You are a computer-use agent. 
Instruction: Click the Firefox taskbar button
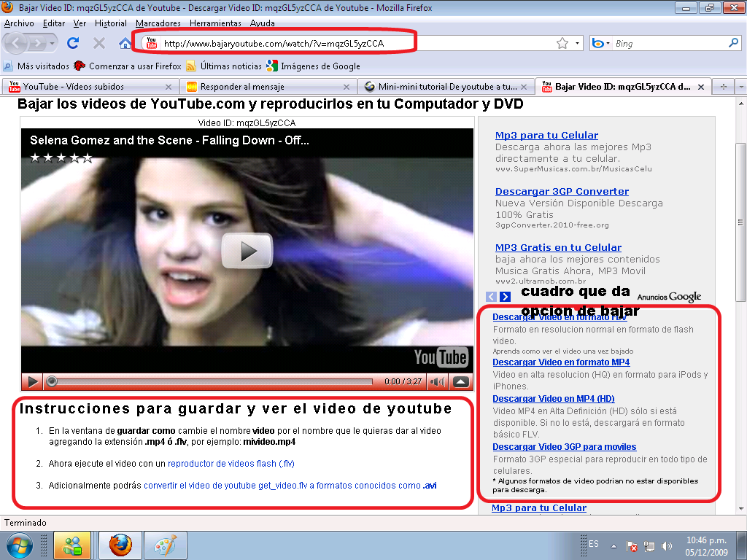(120, 545)
